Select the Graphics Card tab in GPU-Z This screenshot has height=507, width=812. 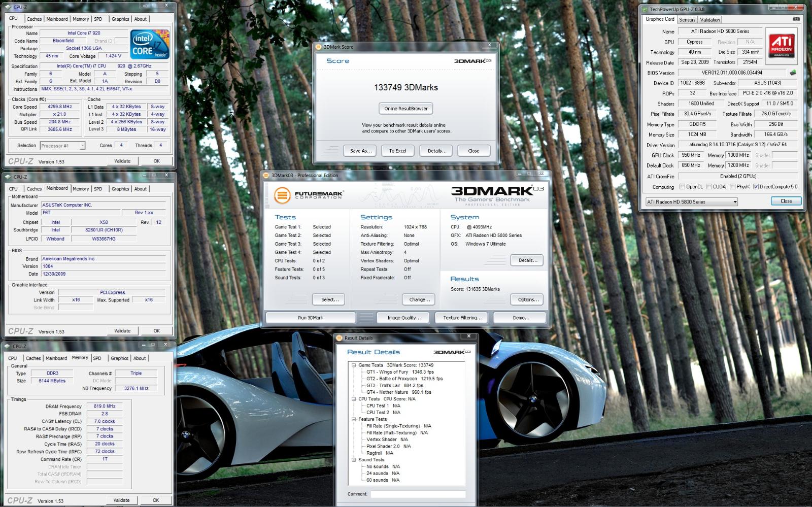[660, 19]
